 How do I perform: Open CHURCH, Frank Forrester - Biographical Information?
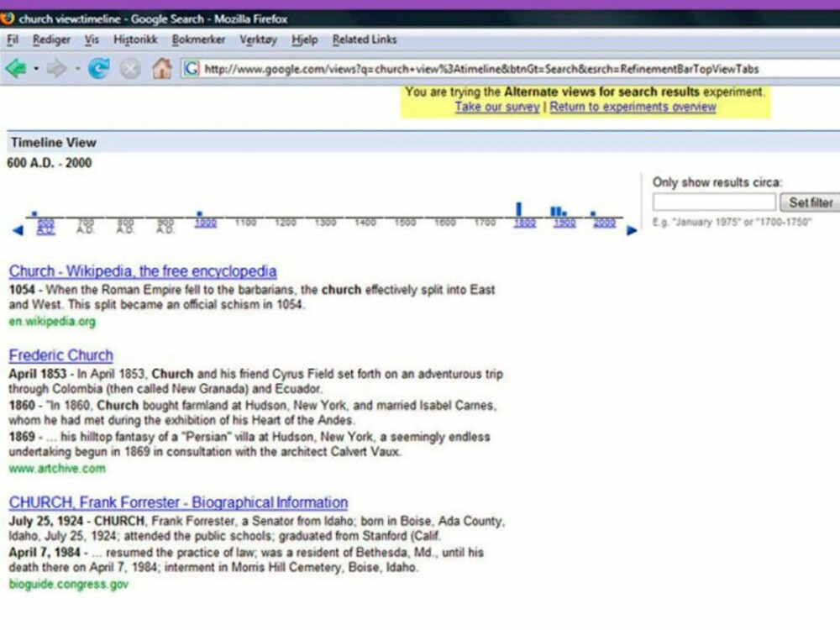pos(178,502)
